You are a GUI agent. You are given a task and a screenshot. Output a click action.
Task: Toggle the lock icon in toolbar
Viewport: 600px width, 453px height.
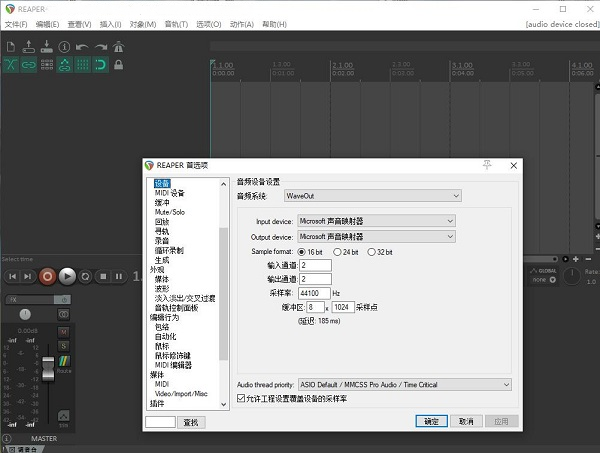pyautogui.click(x=118, y=65)
